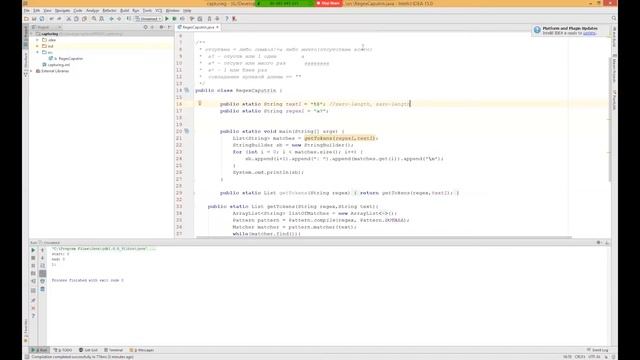Click the status bar tool windows toggle icon

(27, 357)
